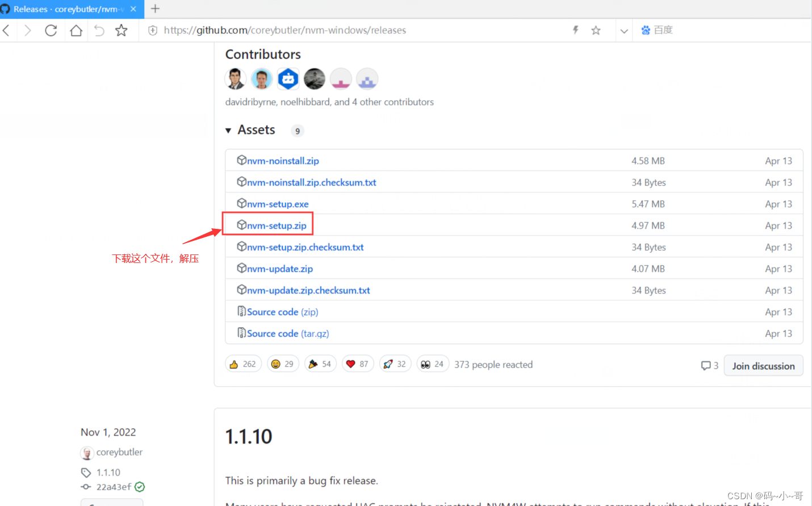
Task: Open second contributor avatar with blue background
Action: pyautogui.click(x=262, y=79)
